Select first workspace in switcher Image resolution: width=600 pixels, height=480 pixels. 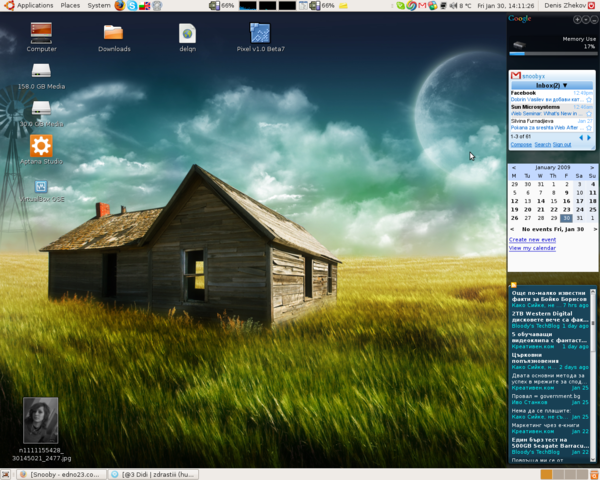546,475
